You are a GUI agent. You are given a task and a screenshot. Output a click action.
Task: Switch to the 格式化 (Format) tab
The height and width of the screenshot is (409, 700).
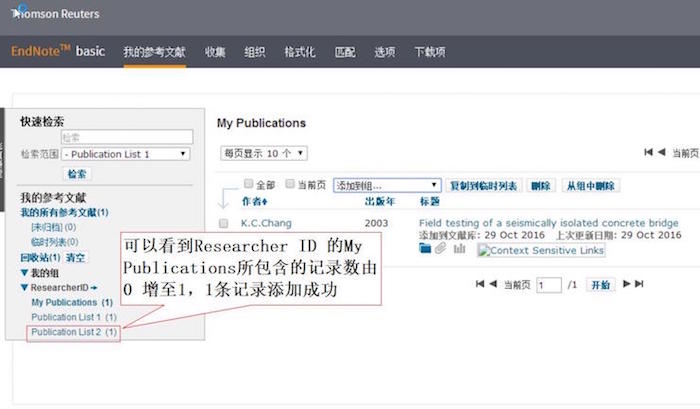point(300,52)
